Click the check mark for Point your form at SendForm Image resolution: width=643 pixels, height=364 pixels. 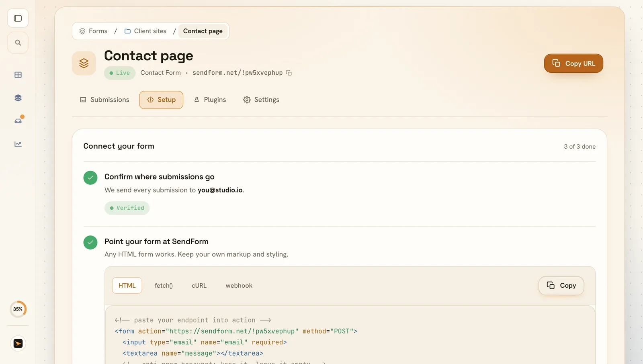(x=90, y=242)
